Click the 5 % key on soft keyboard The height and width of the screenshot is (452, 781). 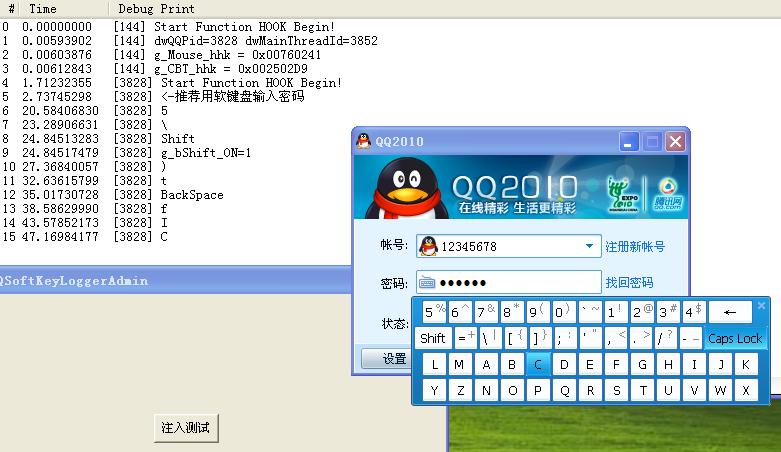point(434,312)
